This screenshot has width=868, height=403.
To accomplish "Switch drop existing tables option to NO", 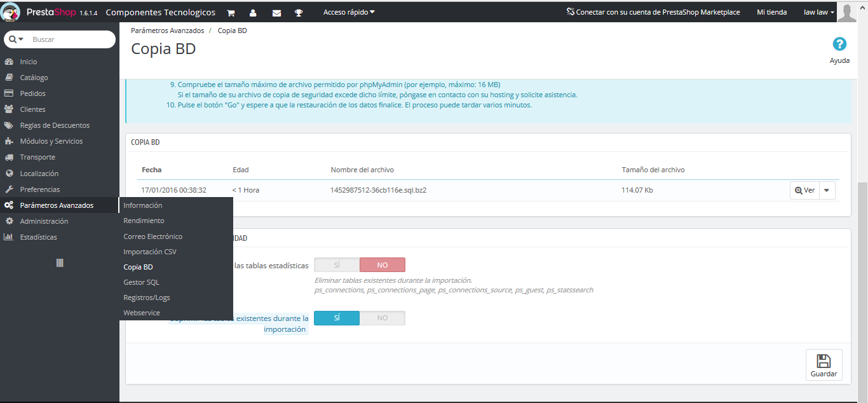I will click(382, 318).
